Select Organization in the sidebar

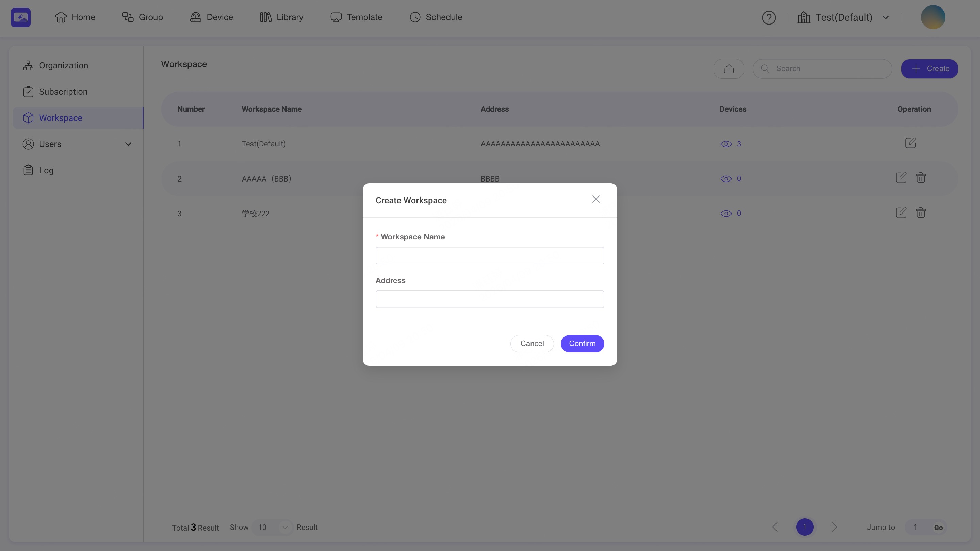(78, 65)
